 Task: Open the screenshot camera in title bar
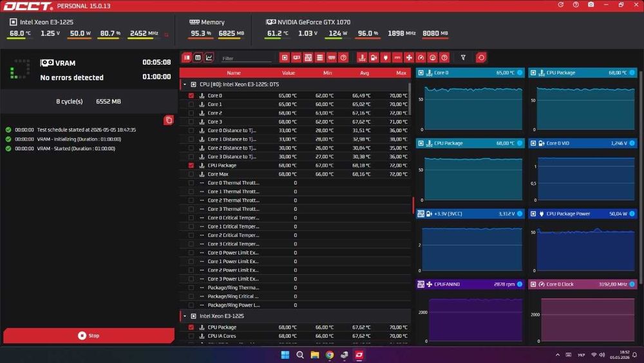[591, 5]
